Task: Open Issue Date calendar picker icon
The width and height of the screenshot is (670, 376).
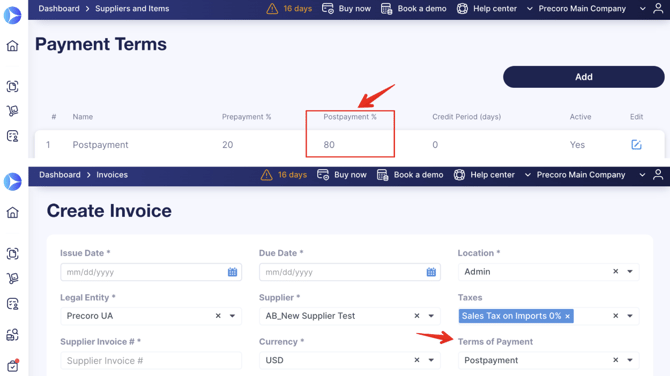Action: click(x=232, y=272)
